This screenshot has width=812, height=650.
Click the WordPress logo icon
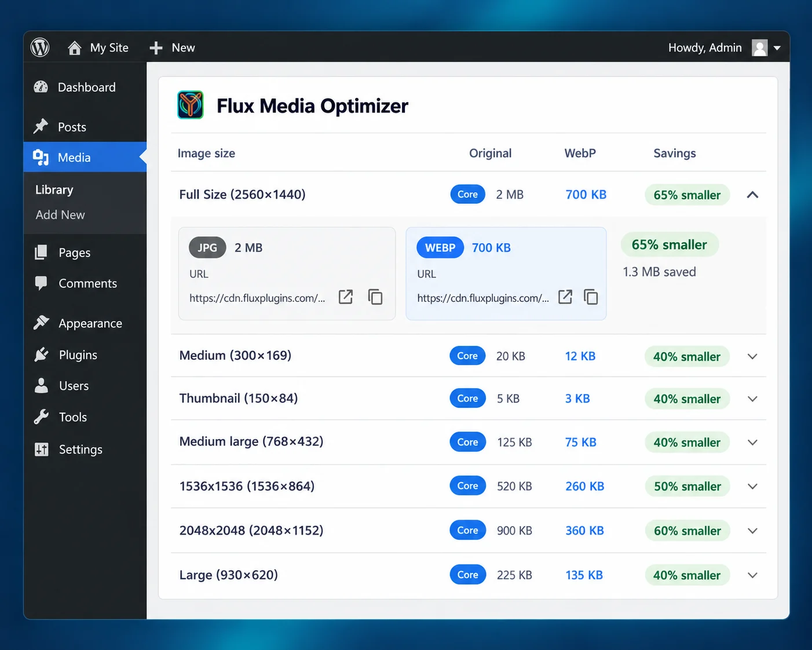pos(40,47)
